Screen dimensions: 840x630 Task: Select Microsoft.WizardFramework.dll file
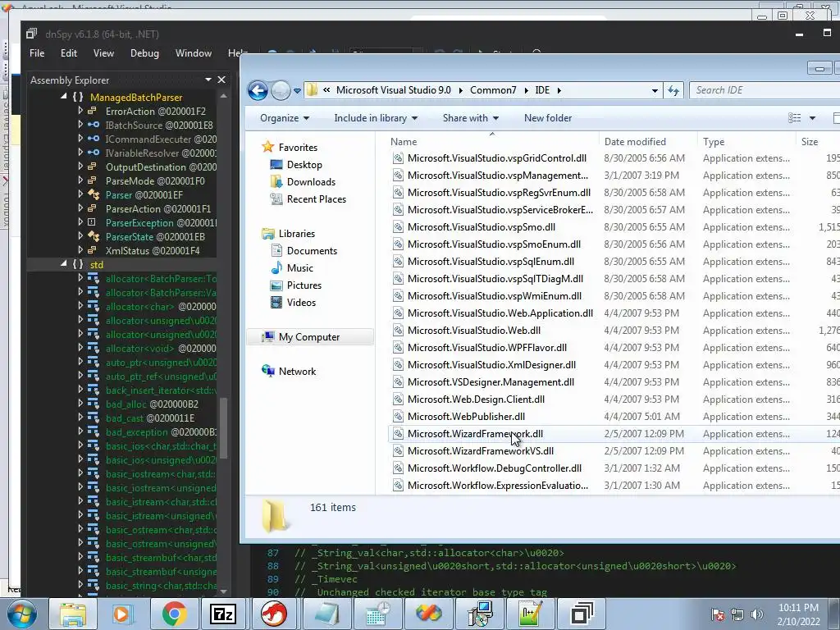[475, 434]
